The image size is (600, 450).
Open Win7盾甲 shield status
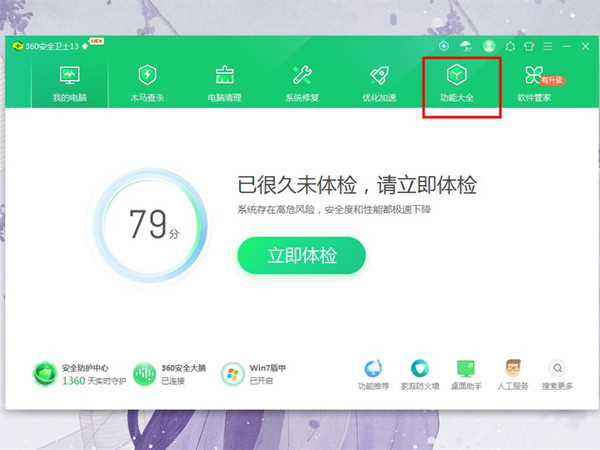pos(233,374)
